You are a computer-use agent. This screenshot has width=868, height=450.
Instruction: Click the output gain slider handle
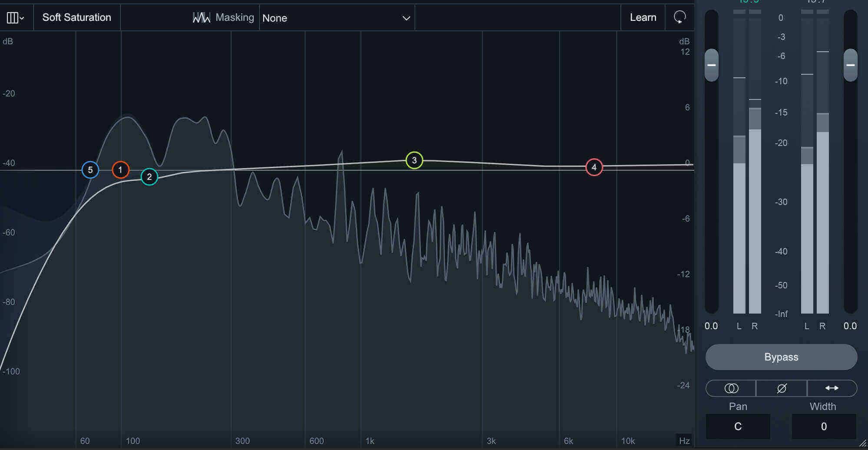tap(851, 65)
